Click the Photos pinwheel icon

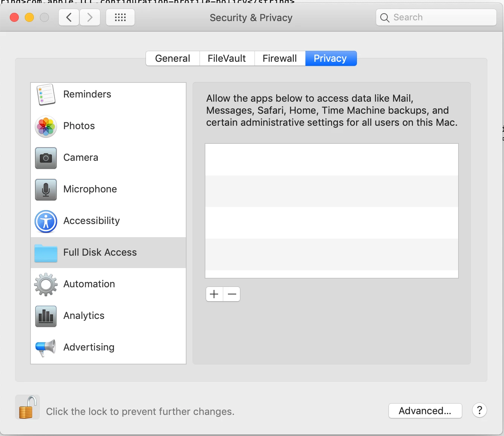[46, 127]
